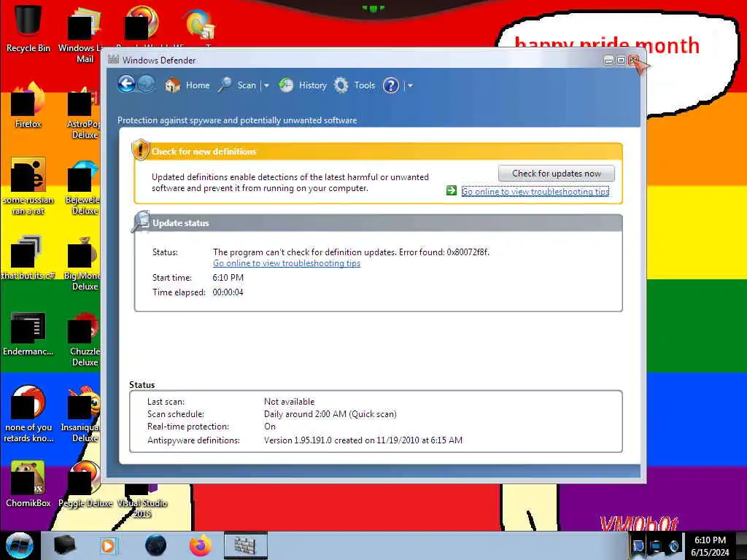The height and width of the screenshot is (560, 747).
Task: Click Check for updates now button
Action: click(557, 174)
